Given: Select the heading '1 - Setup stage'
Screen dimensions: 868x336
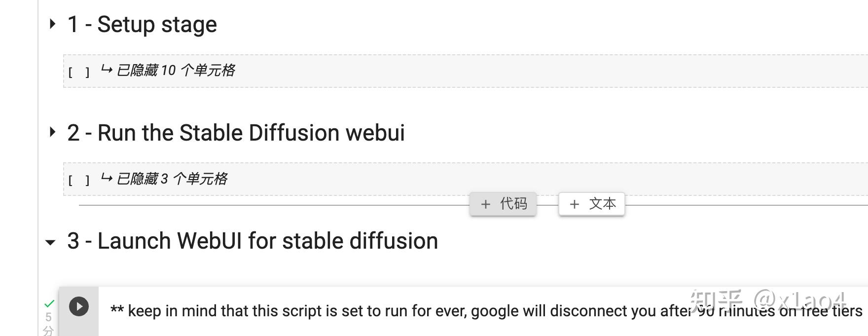Looking at the screenshot, I should coord(143,23).
